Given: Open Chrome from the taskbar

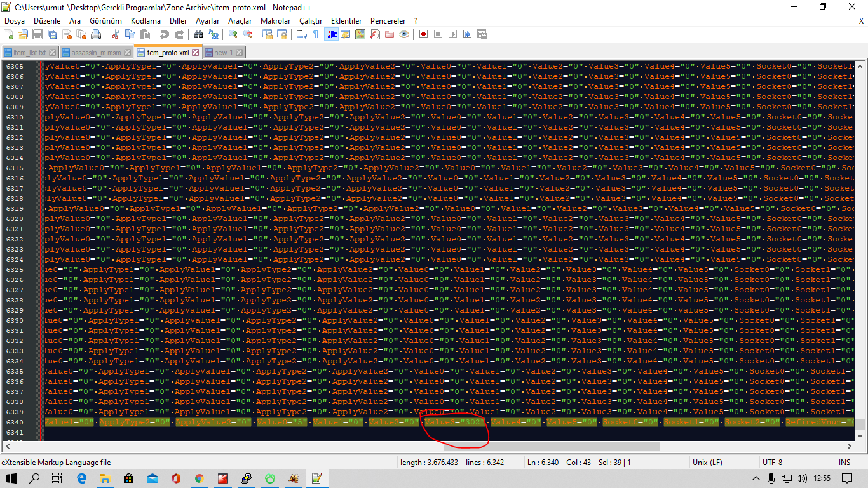Looking at the screenshot, I should coord(200,478).
